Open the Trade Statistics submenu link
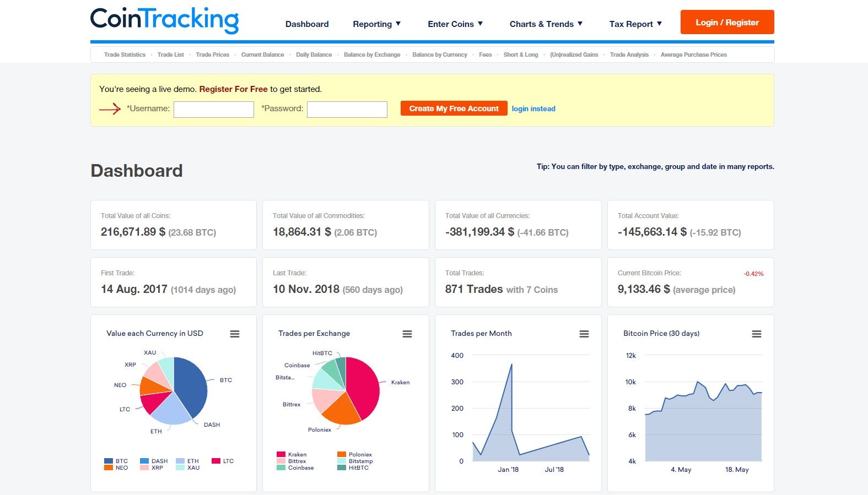The image size is (868, 495). pyautogui.click(x=125, y=55)
